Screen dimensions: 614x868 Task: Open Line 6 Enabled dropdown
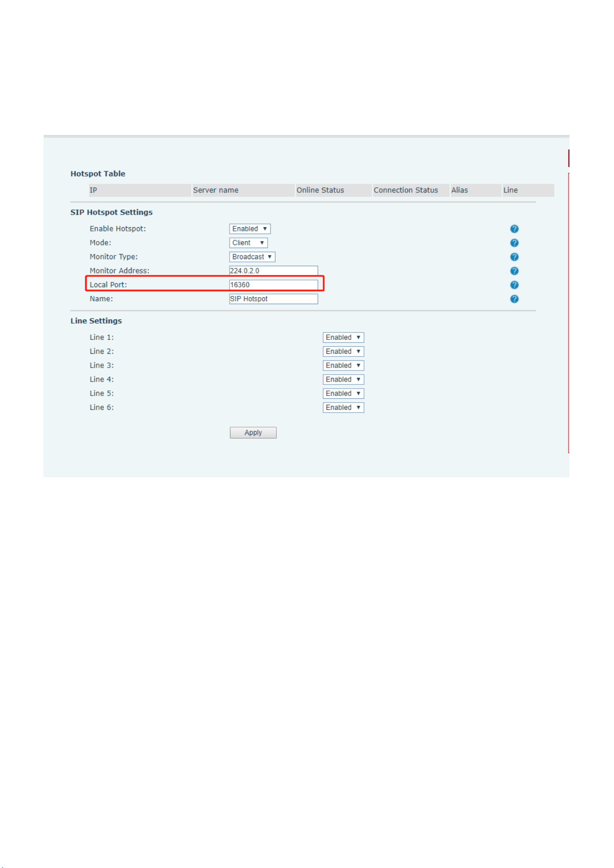coord(343,408)
